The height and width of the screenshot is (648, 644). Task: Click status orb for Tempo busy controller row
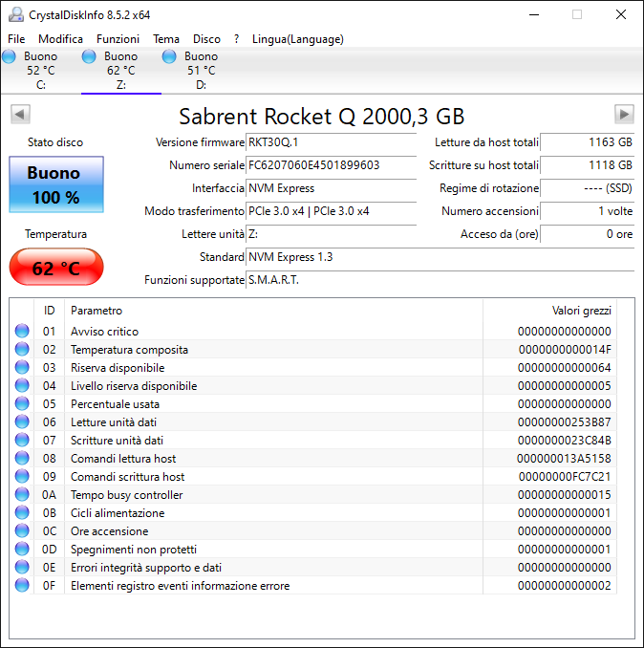tap(22, 495)
